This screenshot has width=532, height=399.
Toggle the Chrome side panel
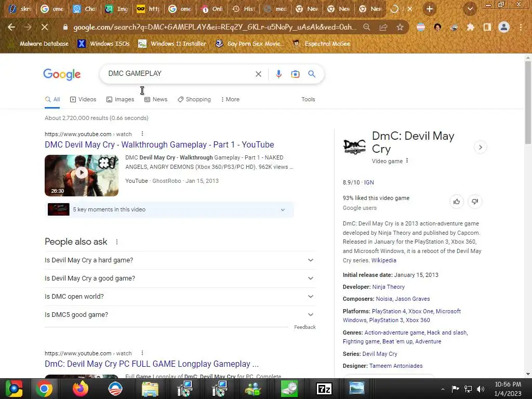[x=487, y=27]
